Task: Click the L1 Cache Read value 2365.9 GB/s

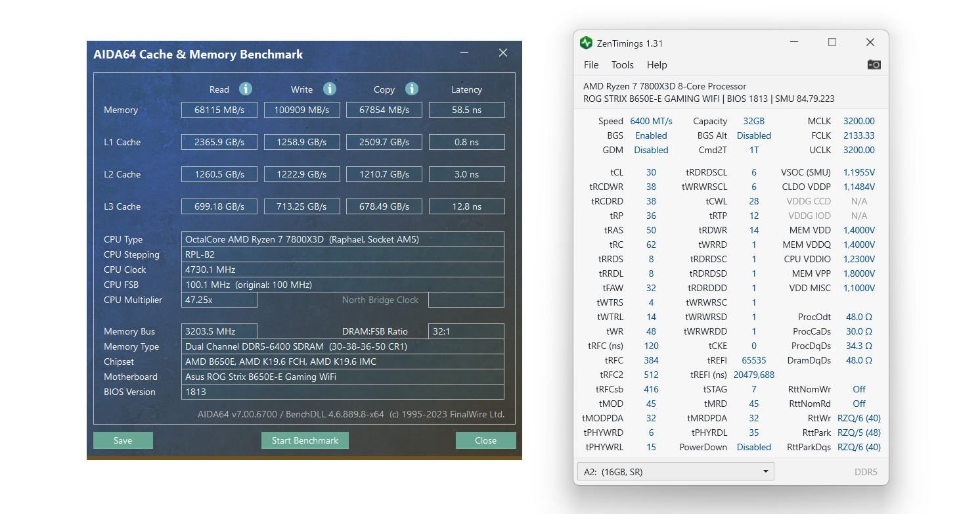Action: tap(219, 142)
